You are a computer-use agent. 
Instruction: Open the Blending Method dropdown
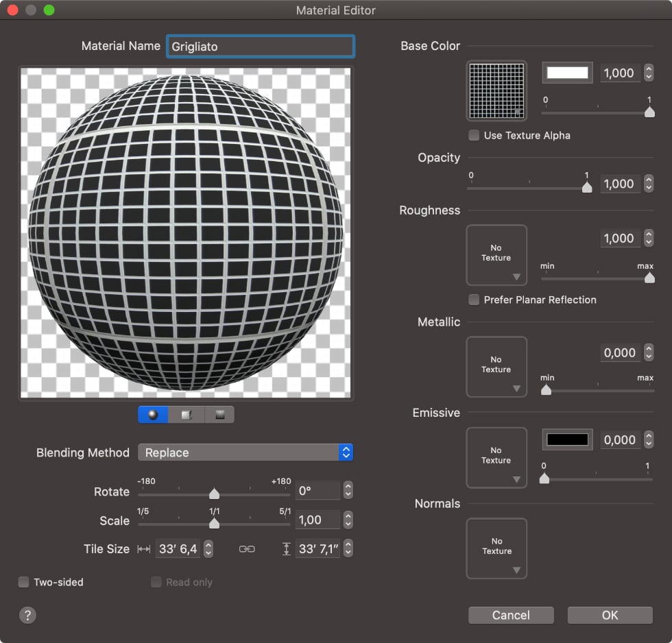click(245, 452)
